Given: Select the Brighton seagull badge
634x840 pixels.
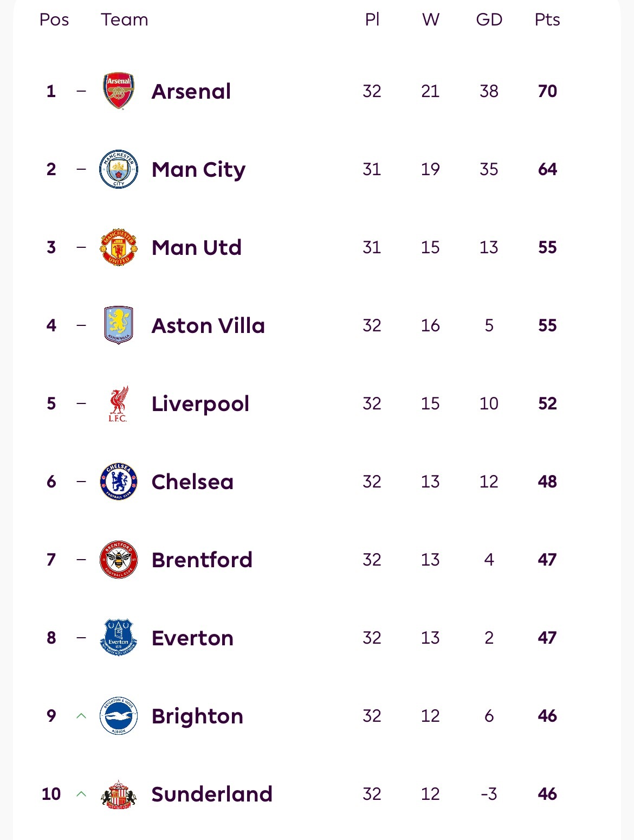Looking at the screenshot, I should coord(119,716).
